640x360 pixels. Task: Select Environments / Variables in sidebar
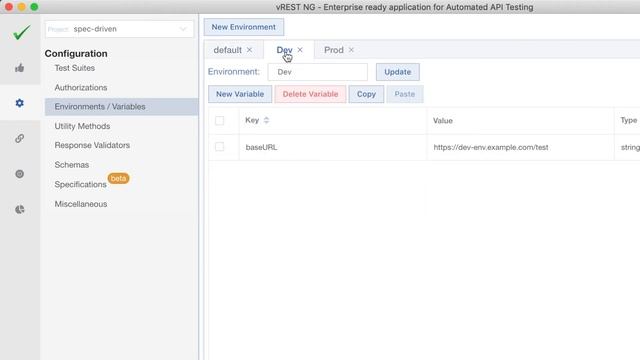tap(121, 107)
